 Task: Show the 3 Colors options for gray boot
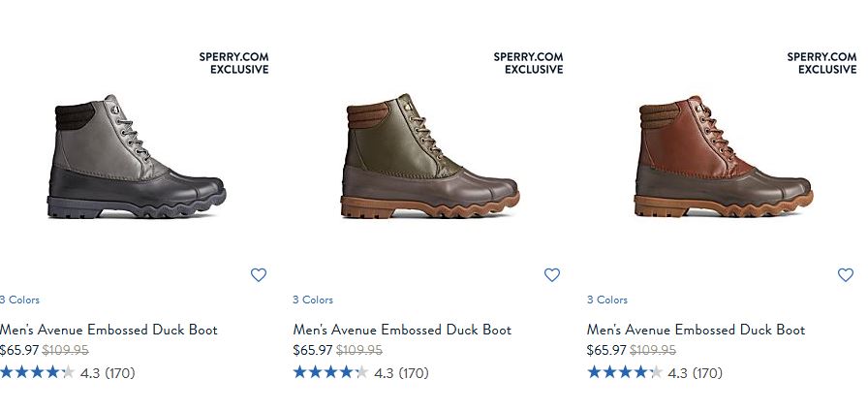click(x=19, y=300)
